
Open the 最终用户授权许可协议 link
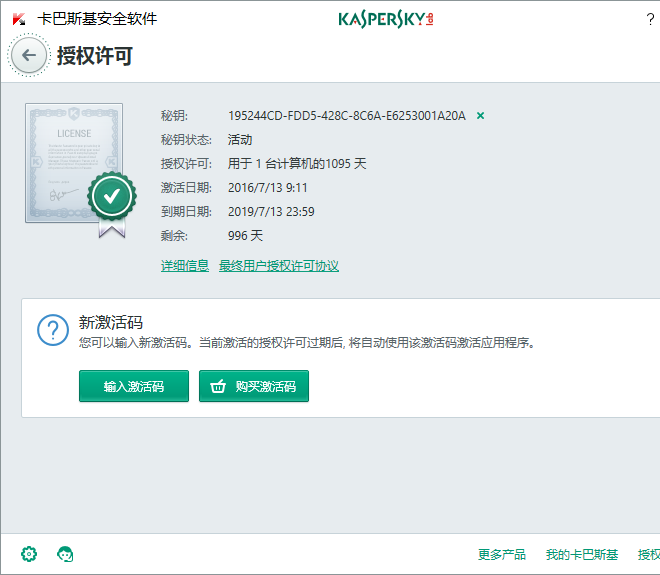click(279, 266)
